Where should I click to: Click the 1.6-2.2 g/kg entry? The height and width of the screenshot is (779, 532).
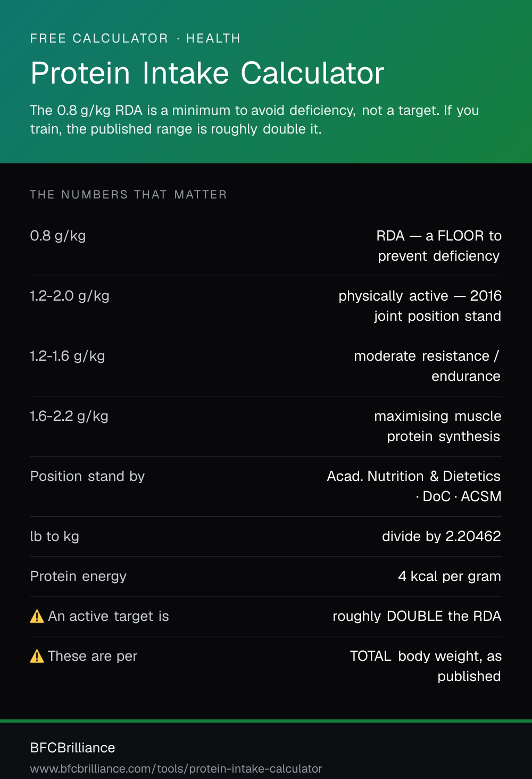(x=69, y=416)
